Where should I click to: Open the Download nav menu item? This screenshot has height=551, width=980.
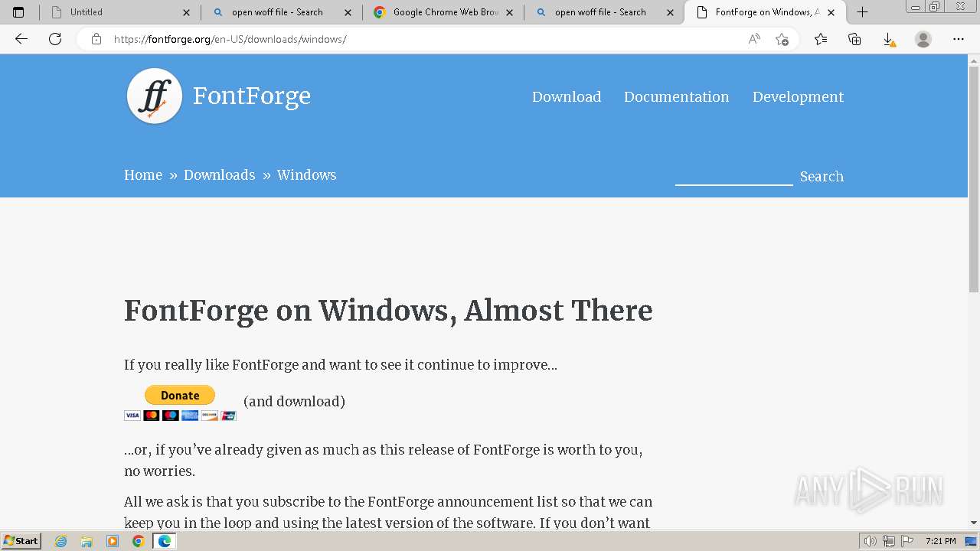(x=567, y=96)
